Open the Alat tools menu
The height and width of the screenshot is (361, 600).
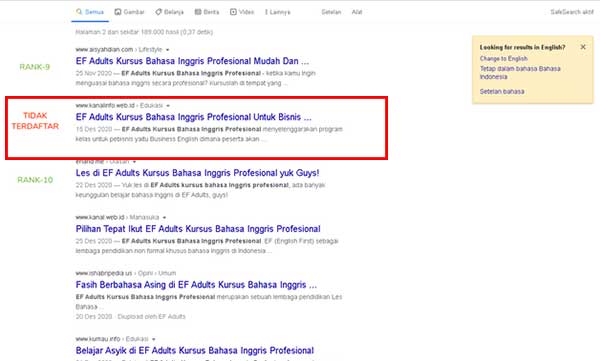tap(357, 12)
